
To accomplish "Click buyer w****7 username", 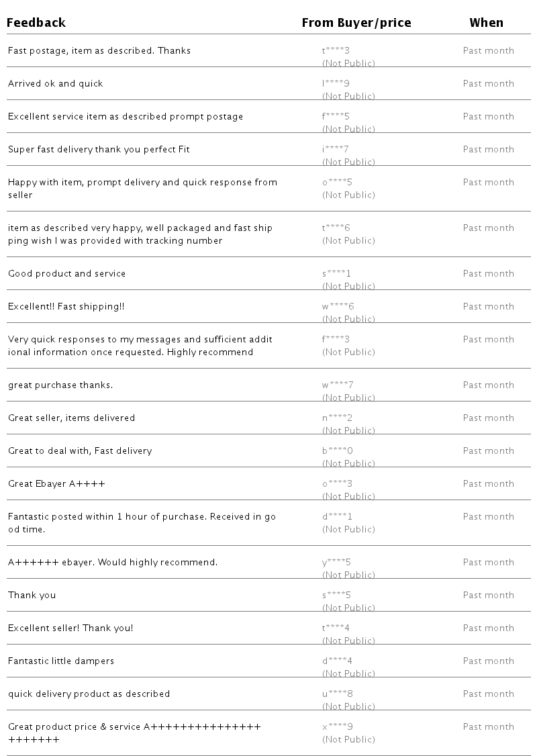I will coord(338,385).
